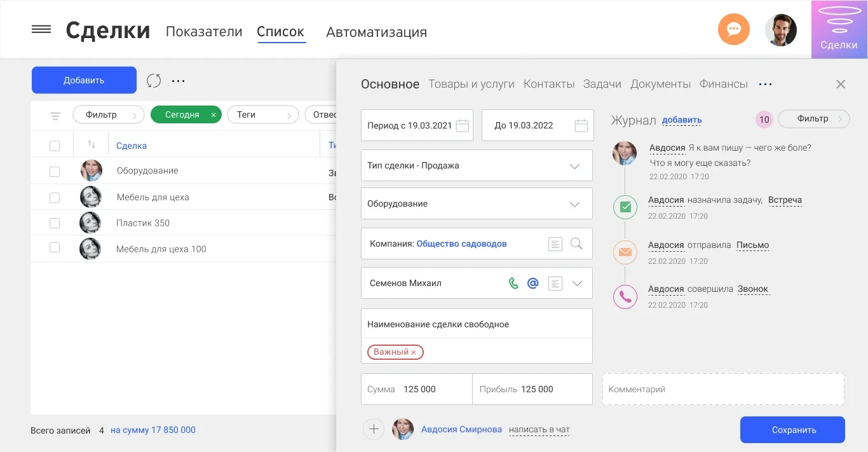Expand the Тип сделки dropdown
The height and width of the screenshot is (452, 868).
[574, 166]
